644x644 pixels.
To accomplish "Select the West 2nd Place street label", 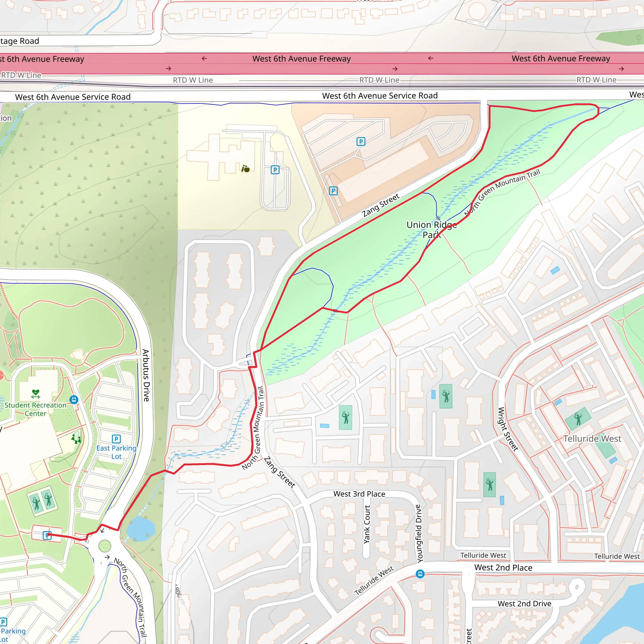I will pos(503,568).
